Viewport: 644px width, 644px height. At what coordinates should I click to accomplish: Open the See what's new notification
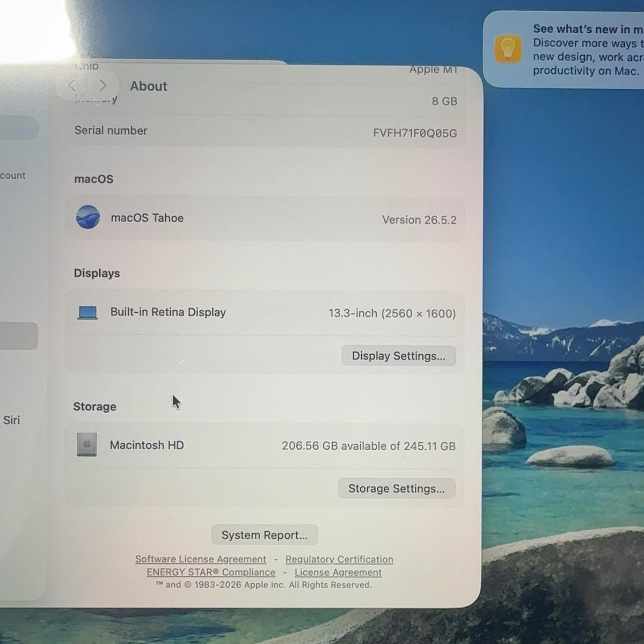(x=563, y=49)
